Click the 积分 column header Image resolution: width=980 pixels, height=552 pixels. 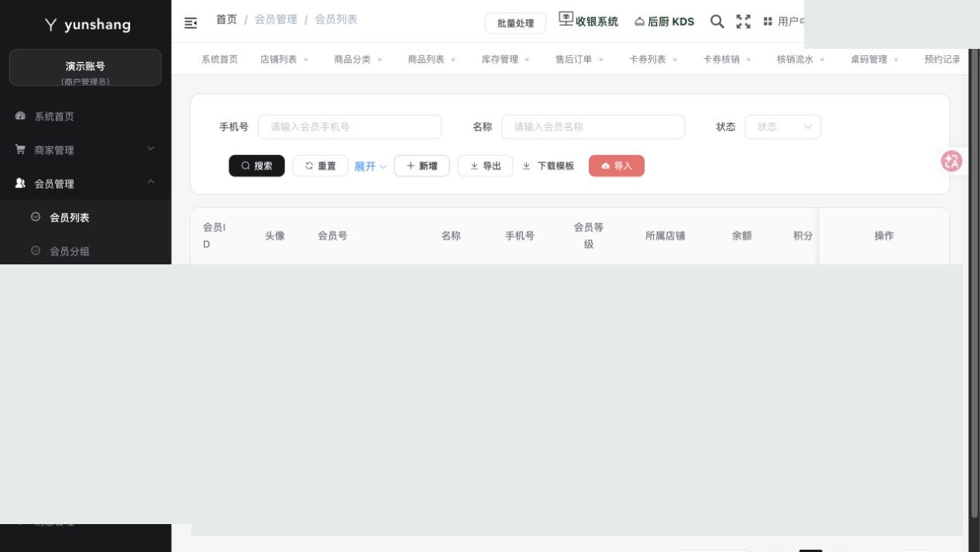click(x=803, y=236)
